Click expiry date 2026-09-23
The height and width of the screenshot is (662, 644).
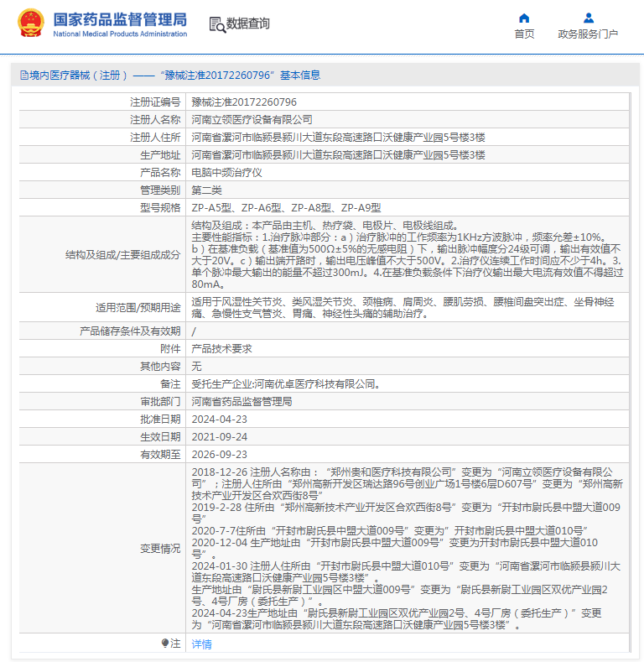click(x=219, y=454)
